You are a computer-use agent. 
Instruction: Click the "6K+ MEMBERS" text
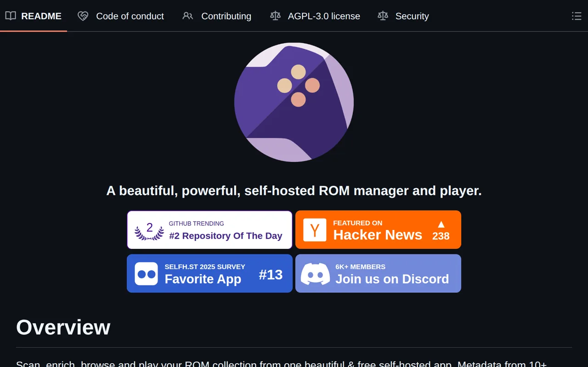tap(361, 267)
